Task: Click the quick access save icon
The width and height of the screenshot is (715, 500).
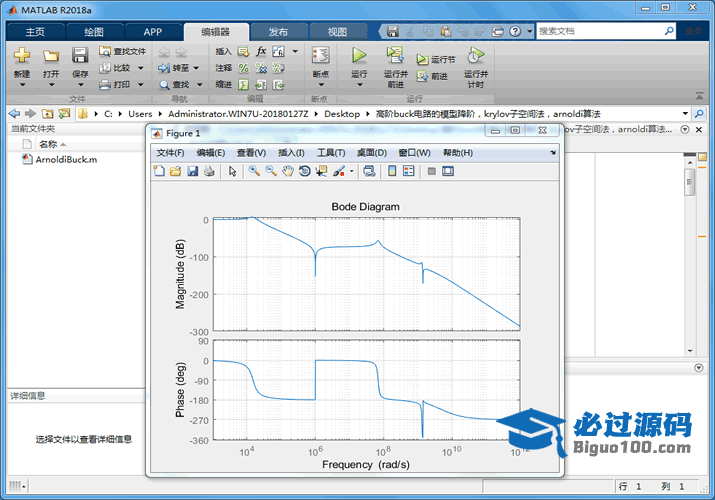Action: tap(393, 31)
